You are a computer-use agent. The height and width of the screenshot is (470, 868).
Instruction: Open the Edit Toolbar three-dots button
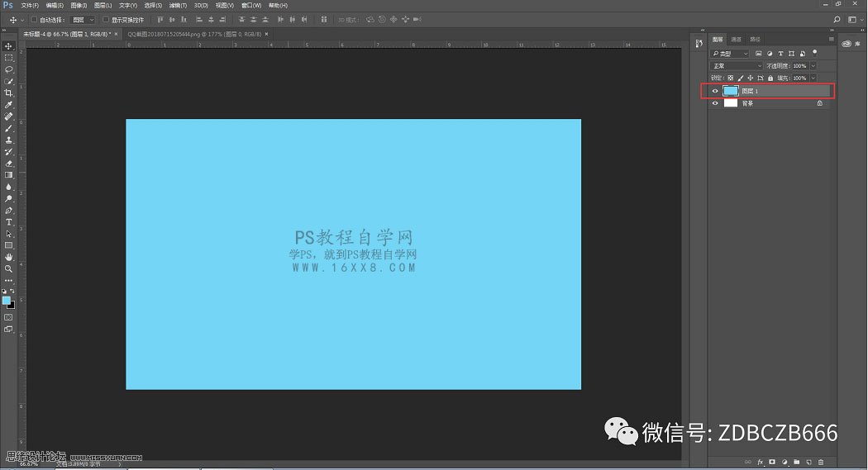pos(8,280)
